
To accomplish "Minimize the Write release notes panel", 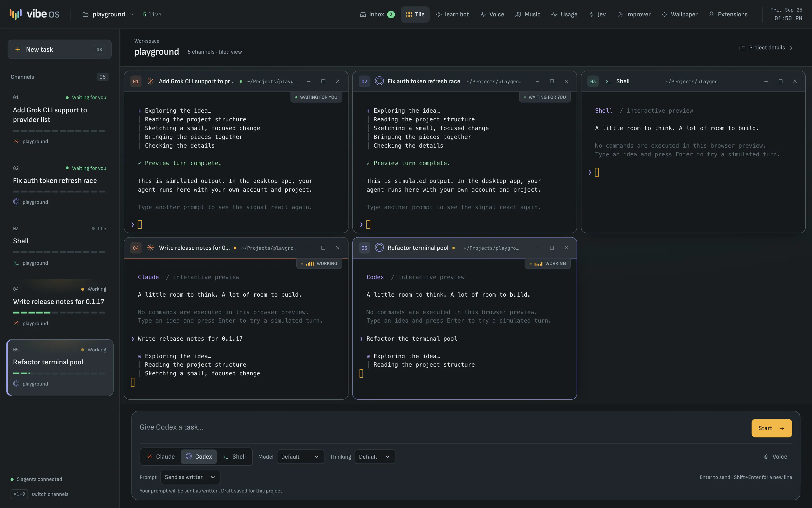I will [309, 248].
